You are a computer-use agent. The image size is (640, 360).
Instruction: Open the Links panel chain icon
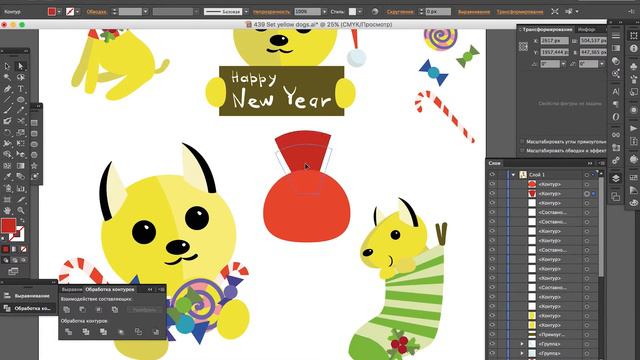616,134
